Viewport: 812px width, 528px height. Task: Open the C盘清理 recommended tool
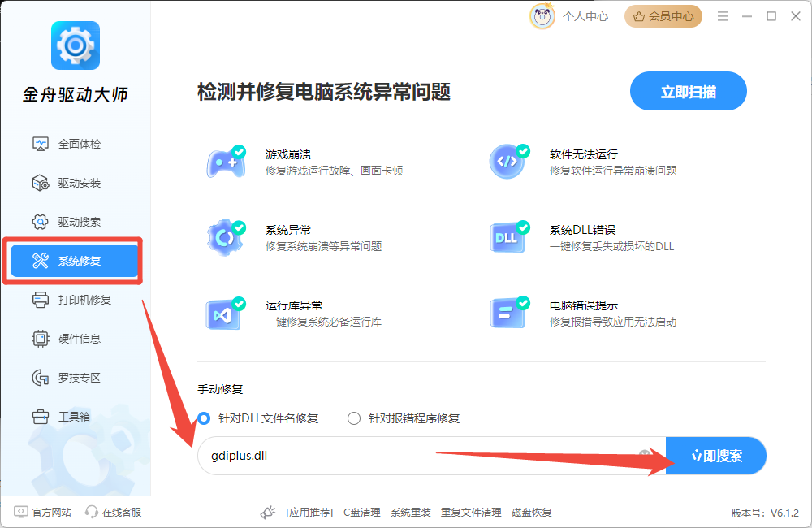click(362, 513)
